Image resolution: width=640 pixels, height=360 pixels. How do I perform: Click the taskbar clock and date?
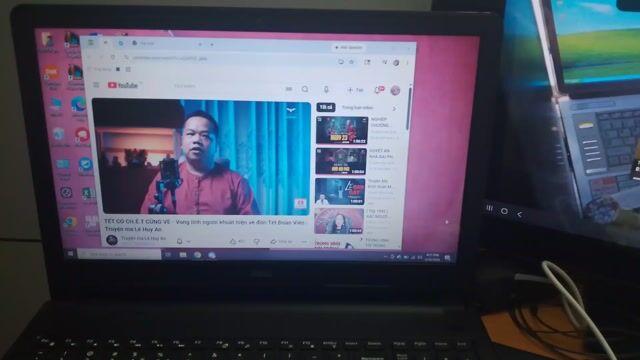pyautogui.click(x=432, y=257)
